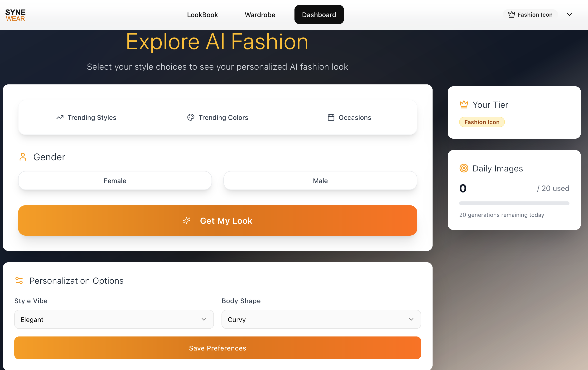The width and height of the screenshot is (588, 370).
Task: Click the SYNE WEAR logo
Action: tap(15, 15)
